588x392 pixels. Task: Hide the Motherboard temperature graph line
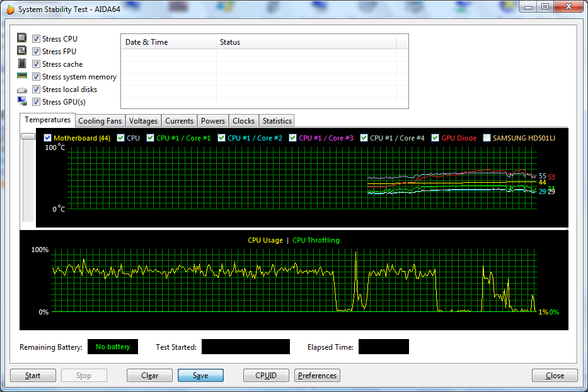click(48, 137)
